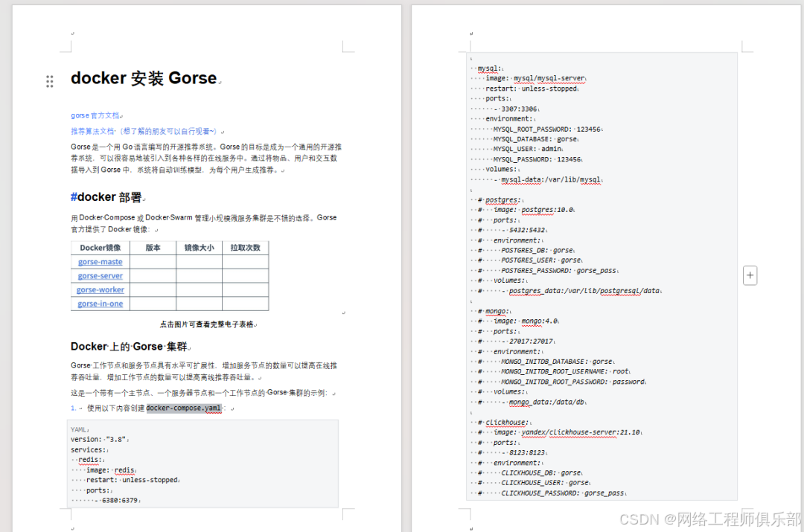Click the CLICKHOUSE_PASSWORD: gorse_pass line
The width and height of the screenshot is (804, 532).
pyautogui.click(x=563, y=493)
